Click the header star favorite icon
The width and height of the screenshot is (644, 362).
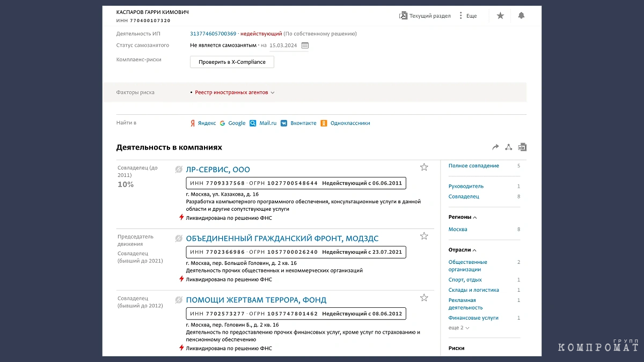[x=500, y=16]
